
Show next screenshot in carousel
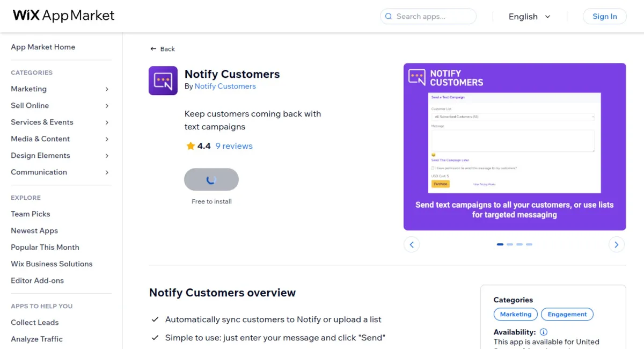click(x=617, y=244)
